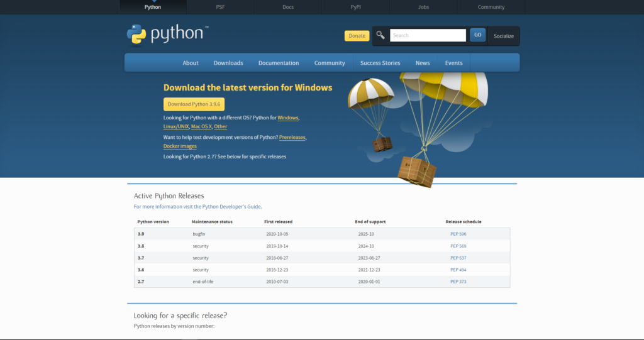
Task: Click the magnifying glass search icon
Action: point(380,35)
